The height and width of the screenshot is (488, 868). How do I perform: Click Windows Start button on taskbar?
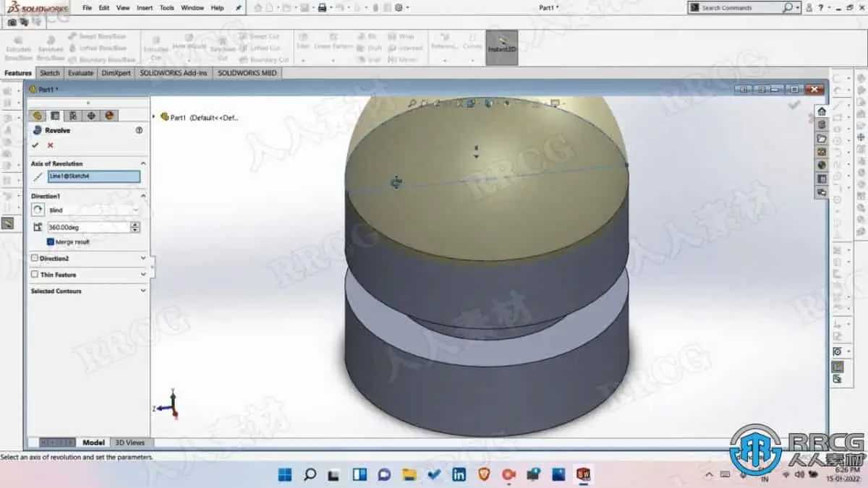pyautogui.click(x=284, y=474)
